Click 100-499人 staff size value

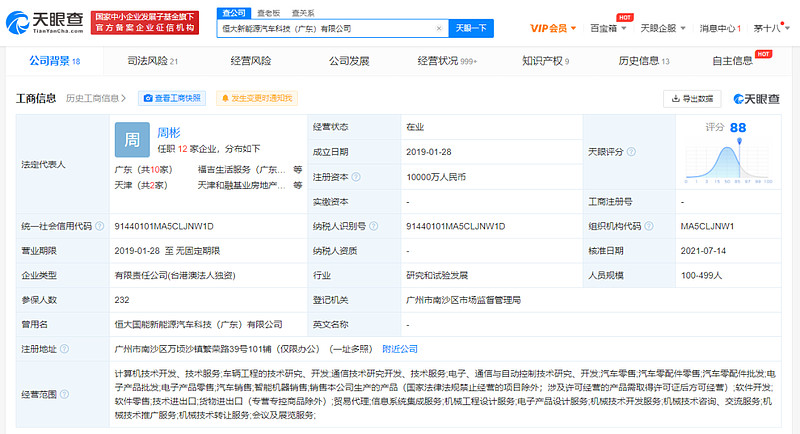701,275
